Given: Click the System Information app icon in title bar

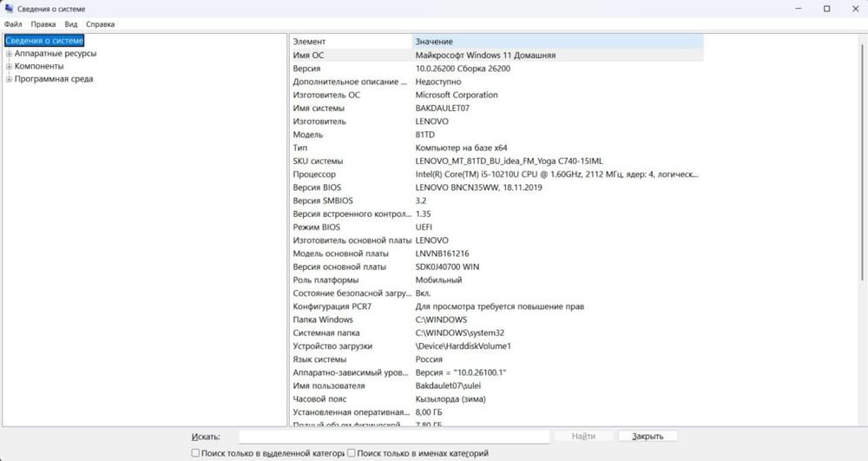Looking at the screenshot, I should coord(9,9).
